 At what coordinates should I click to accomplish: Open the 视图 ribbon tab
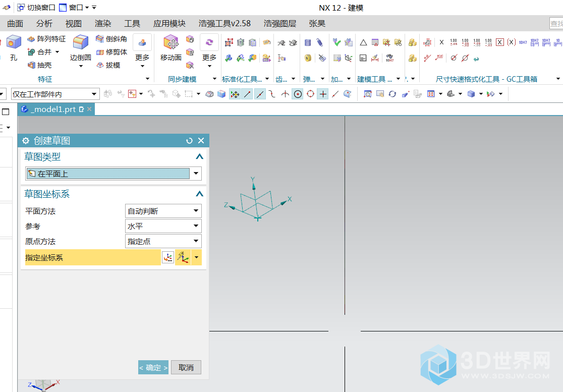pyautogui.click(x=74, y=24)
